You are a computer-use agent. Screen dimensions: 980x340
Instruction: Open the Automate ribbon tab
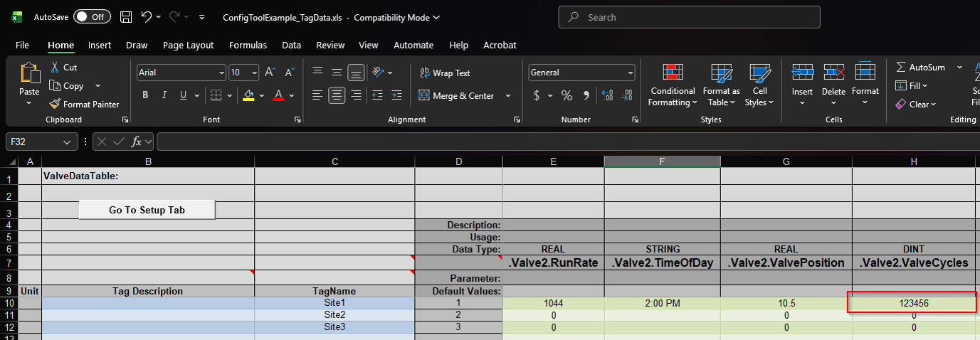(413, 45)
